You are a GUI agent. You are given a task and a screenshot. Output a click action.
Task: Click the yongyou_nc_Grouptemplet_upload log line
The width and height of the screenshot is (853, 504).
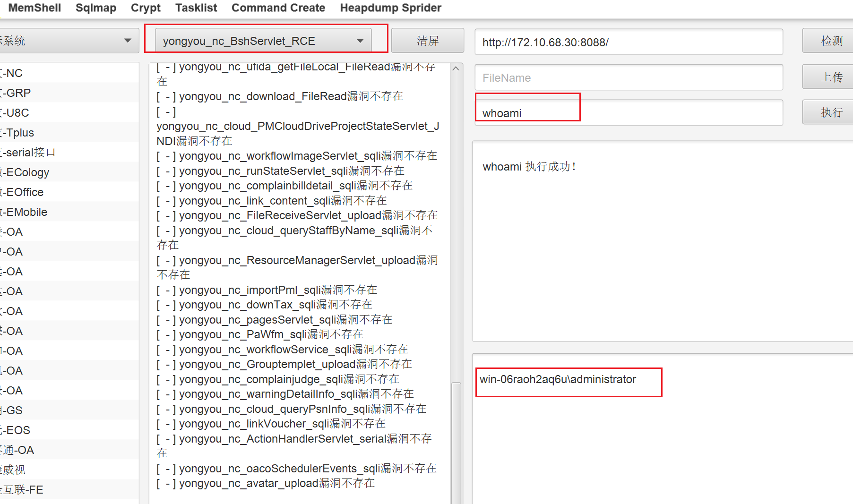point(284,364)
